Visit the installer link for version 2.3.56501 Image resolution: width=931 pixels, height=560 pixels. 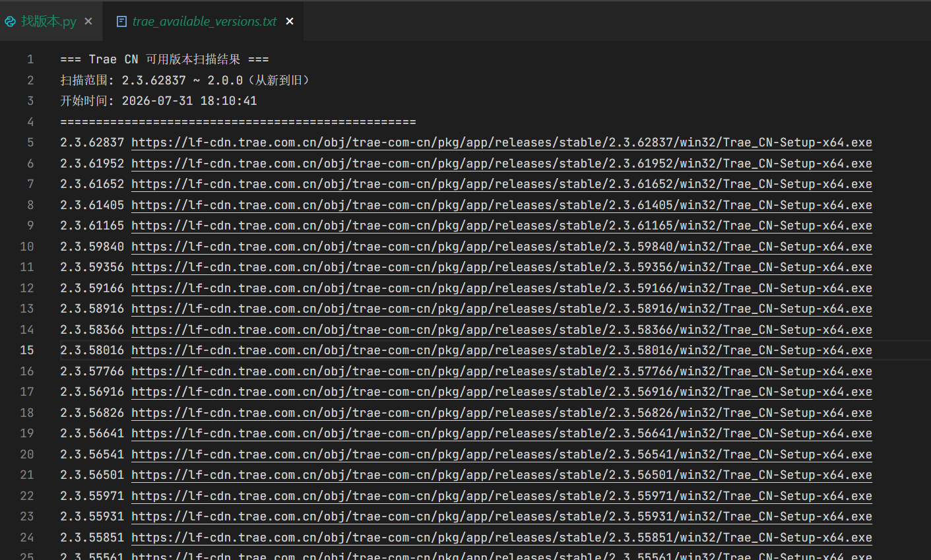(x=501, y=475)
